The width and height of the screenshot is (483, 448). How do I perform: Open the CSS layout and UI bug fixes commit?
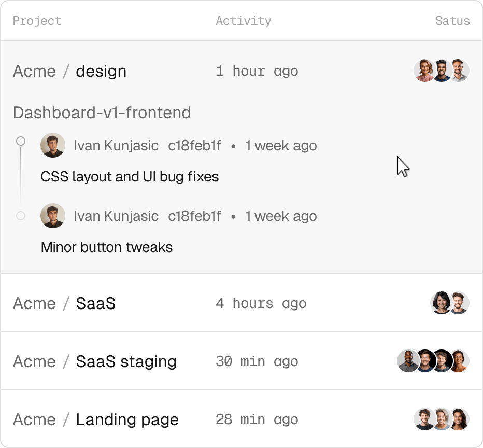[x=130, y=177]
